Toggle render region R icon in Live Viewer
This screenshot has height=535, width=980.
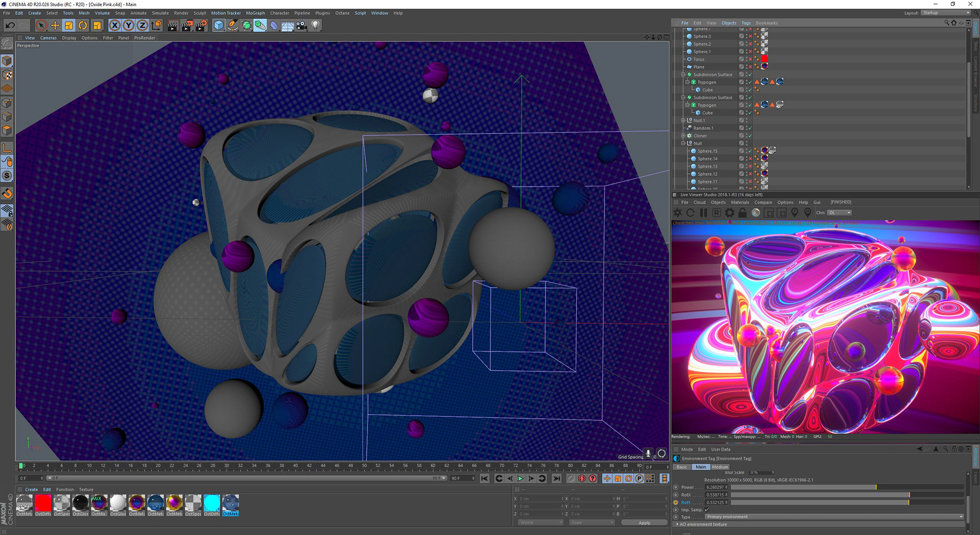717,213
